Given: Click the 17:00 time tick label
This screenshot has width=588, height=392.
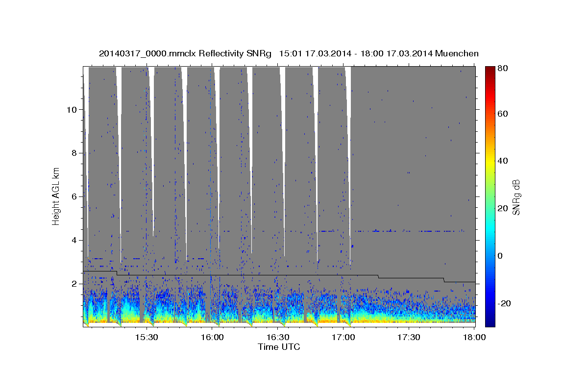Looking at the screenshot, I should click(x=343, y=338).
